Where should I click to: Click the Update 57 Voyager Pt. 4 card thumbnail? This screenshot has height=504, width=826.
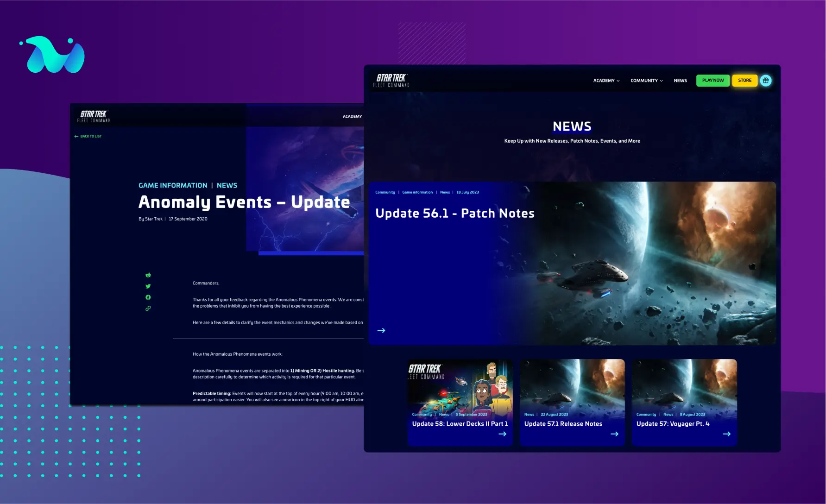click(684, 384)
